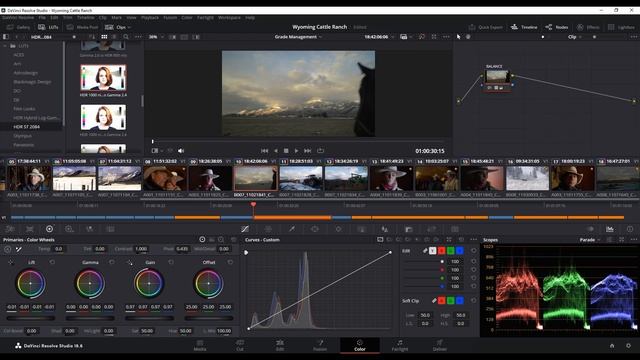Collapse the LUTs tree folder

(x=5, y=46)
